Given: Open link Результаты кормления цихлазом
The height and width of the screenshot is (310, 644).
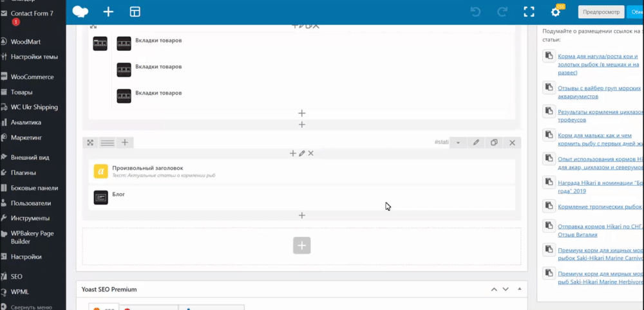Looking at the screenshot, I should [x=600, y=116].
